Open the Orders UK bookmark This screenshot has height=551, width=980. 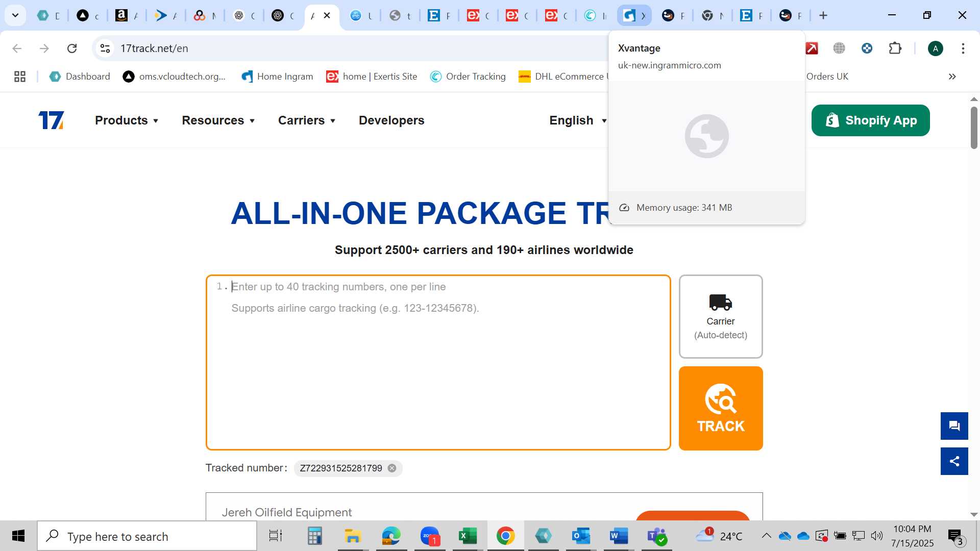coord(827,77)
